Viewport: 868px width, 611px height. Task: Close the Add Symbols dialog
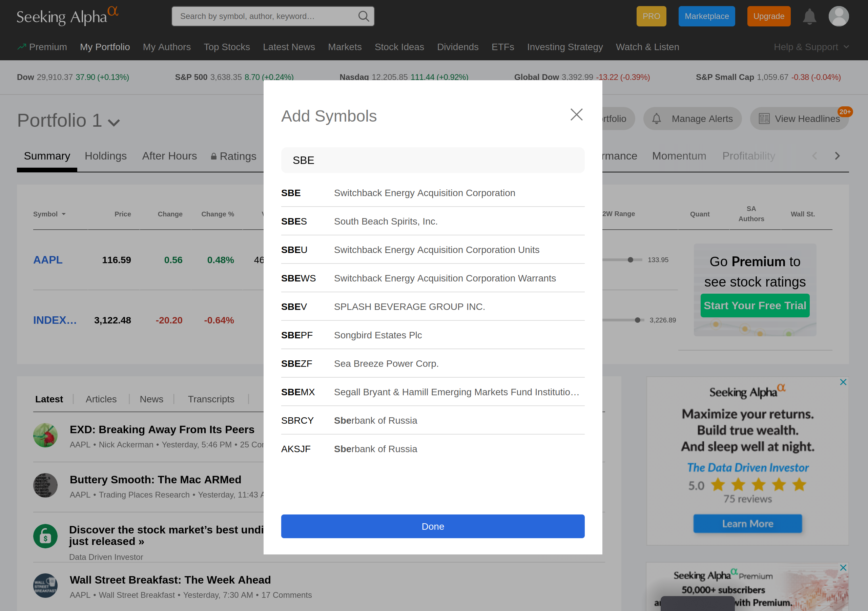pyautogui.click(x=576, y=114)
